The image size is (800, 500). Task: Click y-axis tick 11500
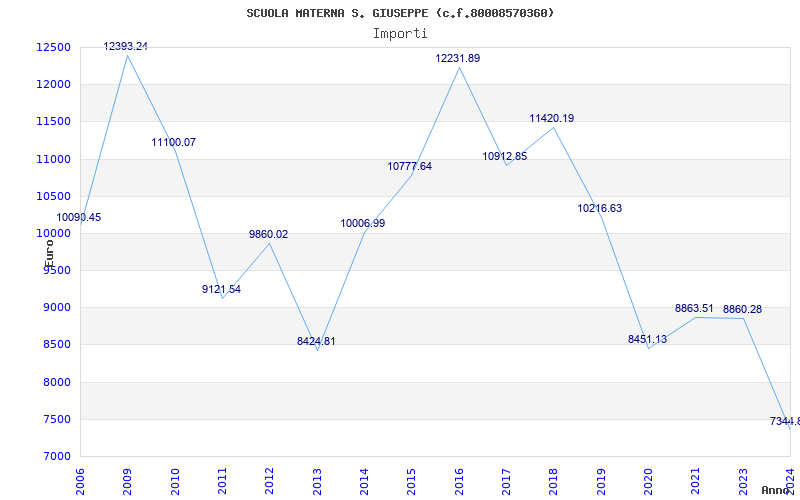[x=53, y=122]
